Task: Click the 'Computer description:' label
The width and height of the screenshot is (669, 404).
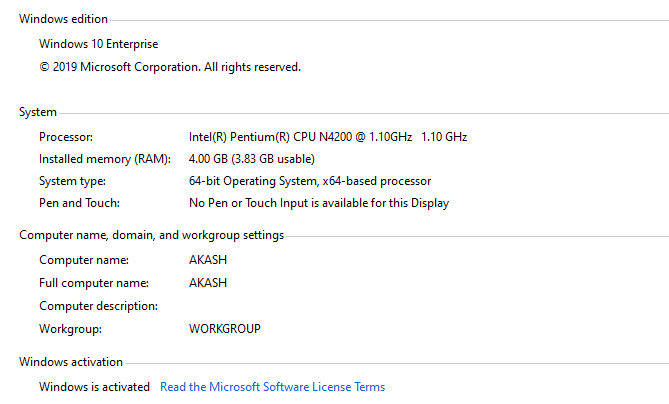Action: click(98, 306)
